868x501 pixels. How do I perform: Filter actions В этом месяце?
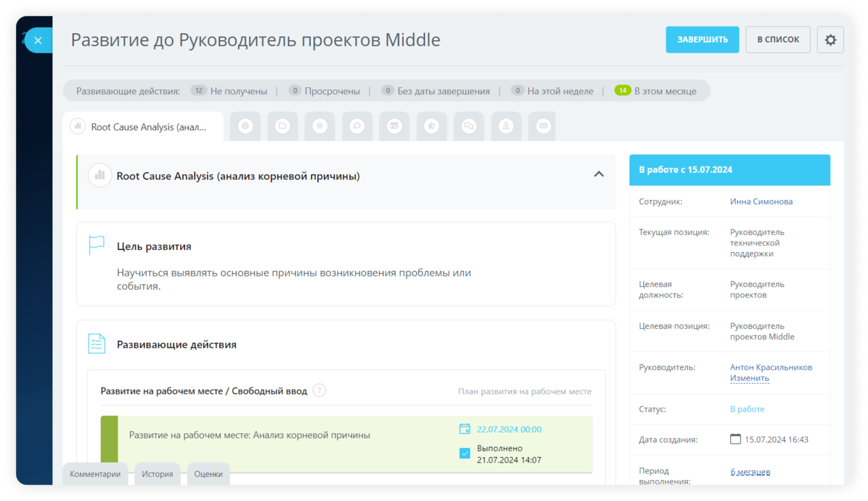655,91
